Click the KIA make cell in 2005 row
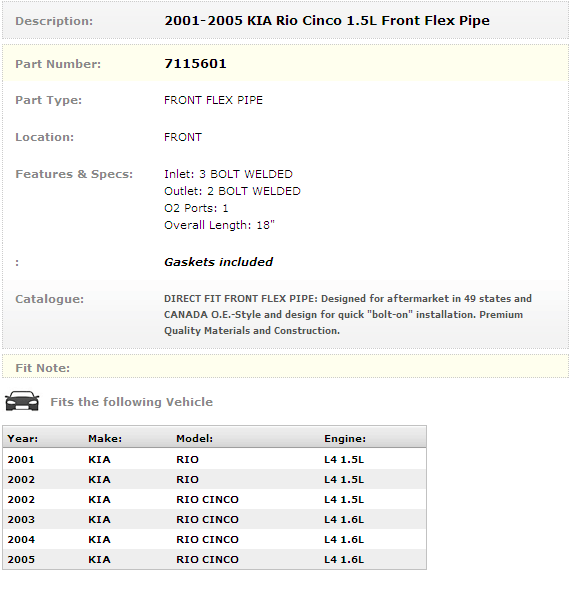The image size is (570, 613). (x=99, y=559)
